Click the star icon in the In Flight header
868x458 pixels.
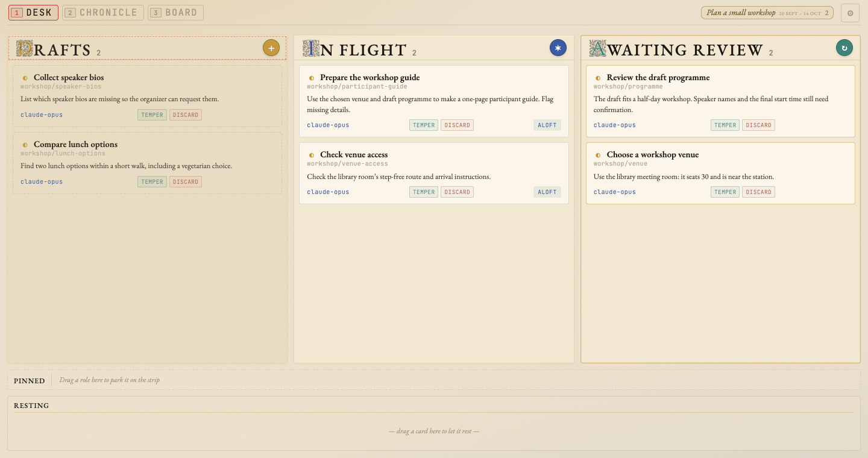(558, 48)
